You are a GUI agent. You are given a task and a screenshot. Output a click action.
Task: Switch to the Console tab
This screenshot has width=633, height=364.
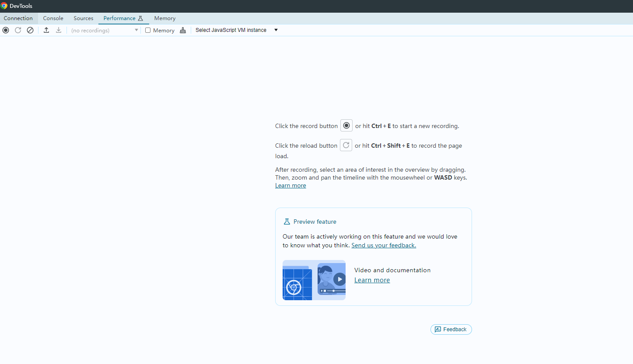53,18
